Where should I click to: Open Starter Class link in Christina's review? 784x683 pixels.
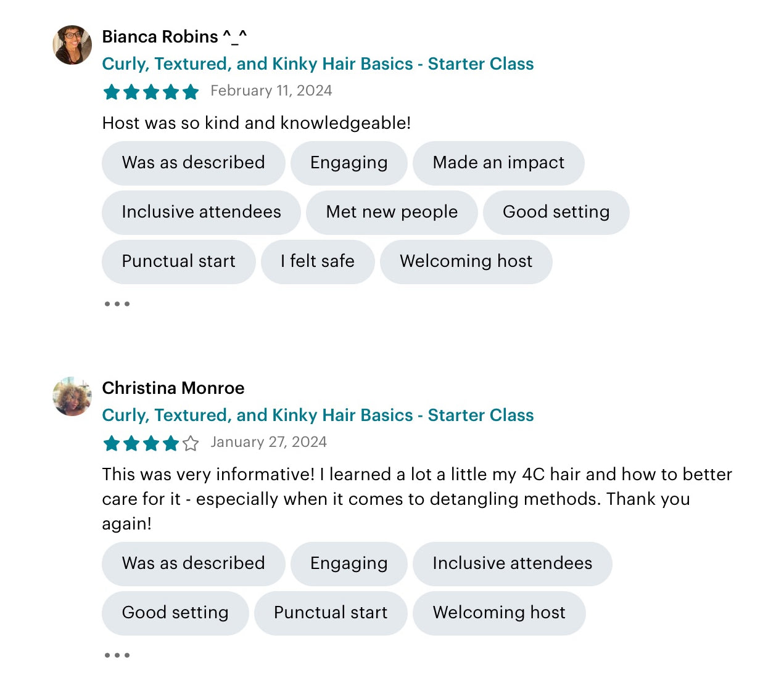318,415
